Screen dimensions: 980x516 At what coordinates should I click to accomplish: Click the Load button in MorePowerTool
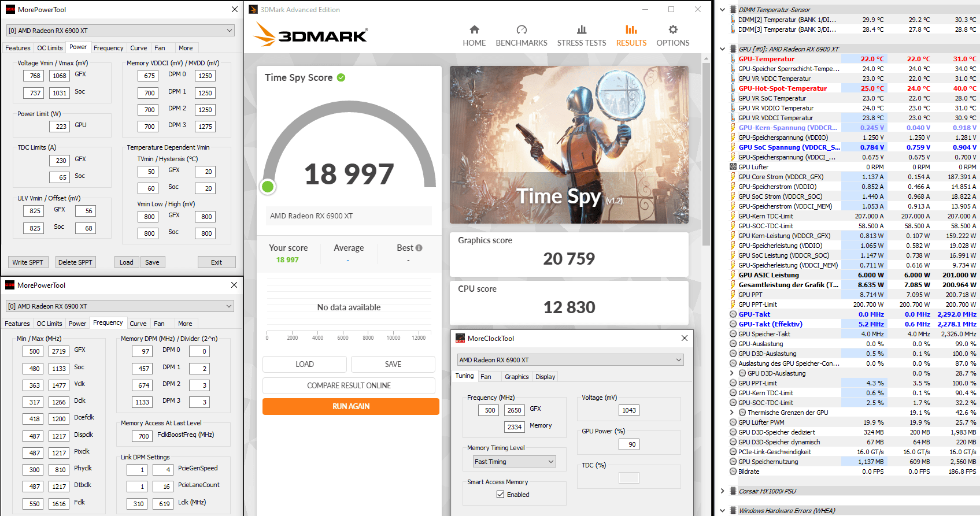click(x=126, y=262)
